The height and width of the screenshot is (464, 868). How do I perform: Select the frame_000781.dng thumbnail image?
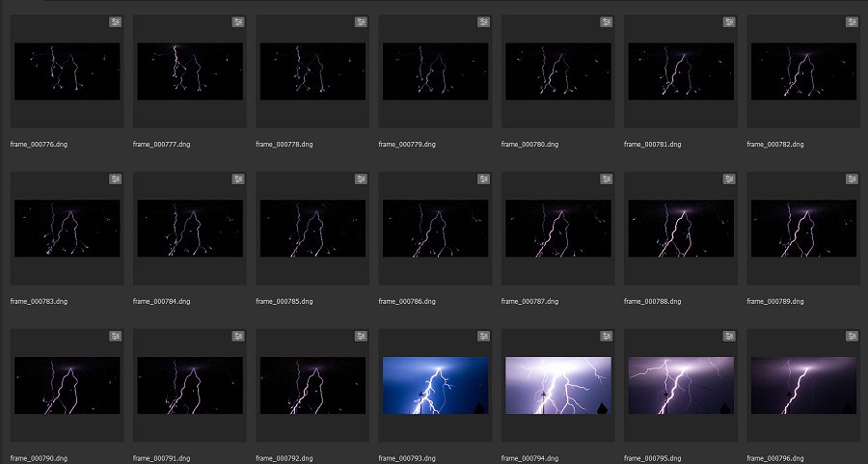click(682, 71)
